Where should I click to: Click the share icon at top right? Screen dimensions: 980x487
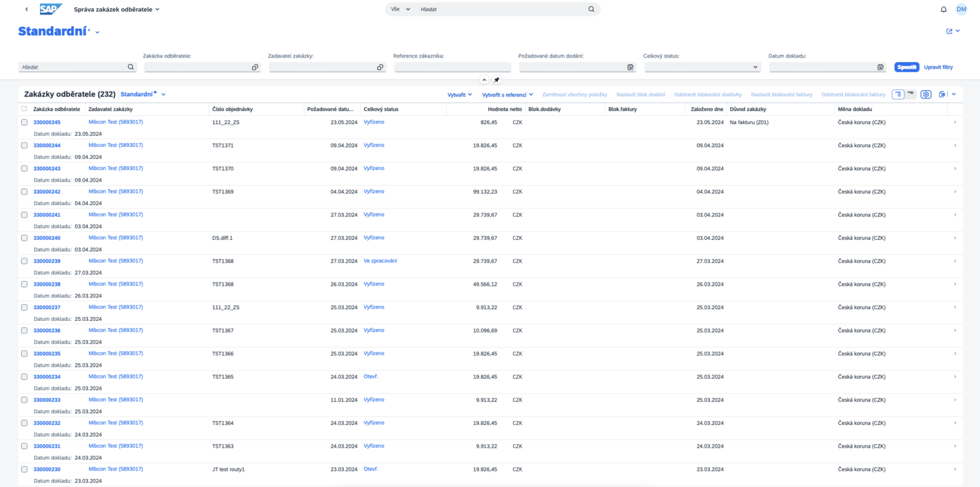coord(949,31)
